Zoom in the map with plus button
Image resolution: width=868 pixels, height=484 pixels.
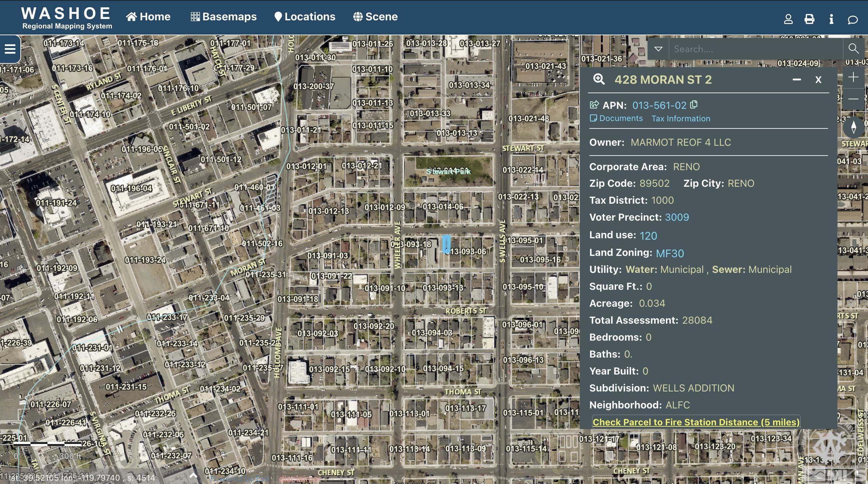[853, 77]
